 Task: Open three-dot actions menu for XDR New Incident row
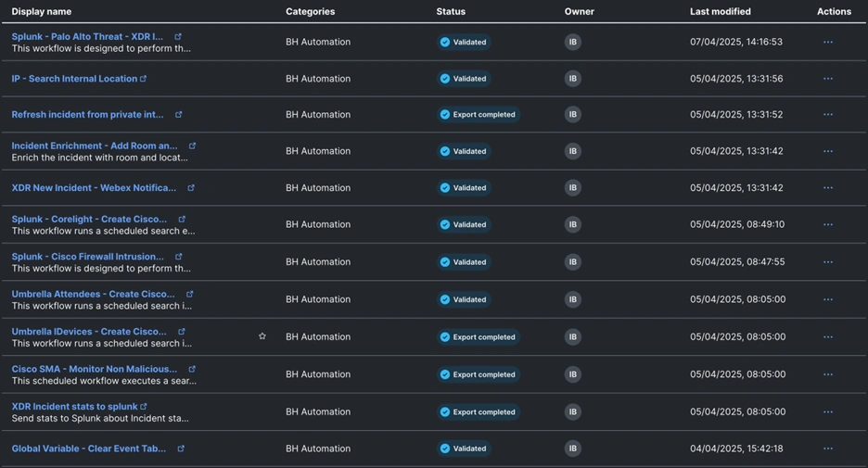[828, 188]
